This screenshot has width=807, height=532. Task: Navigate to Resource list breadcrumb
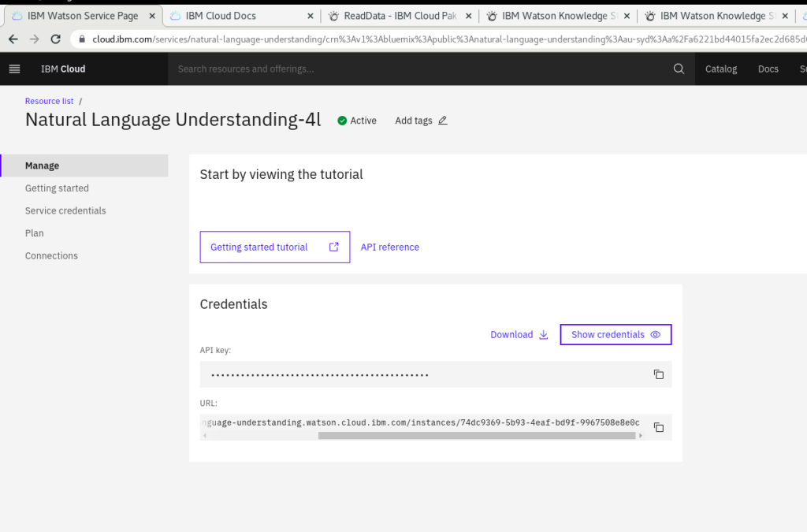click(49, 101)
